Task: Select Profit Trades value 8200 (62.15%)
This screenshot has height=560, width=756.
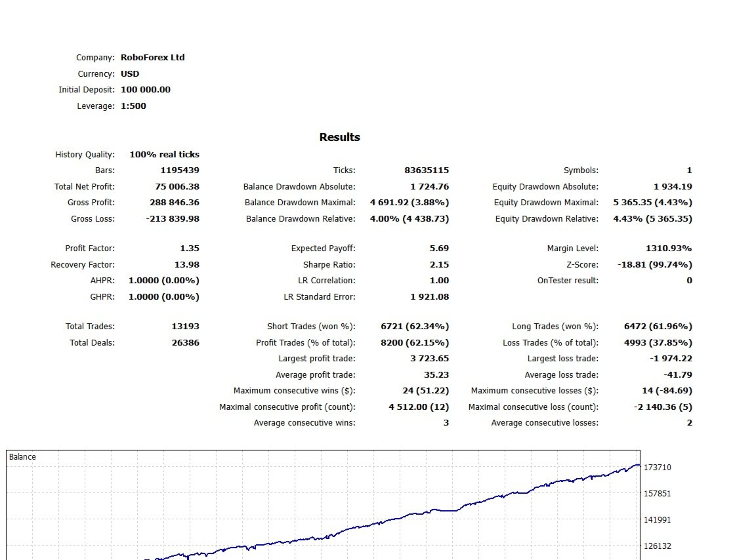Action: coord(415,343)
